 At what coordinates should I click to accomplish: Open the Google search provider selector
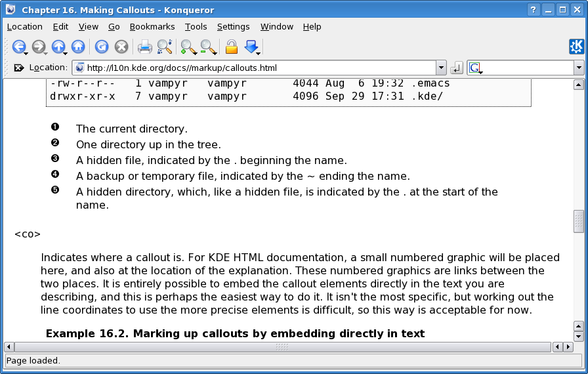pos(476,68)
